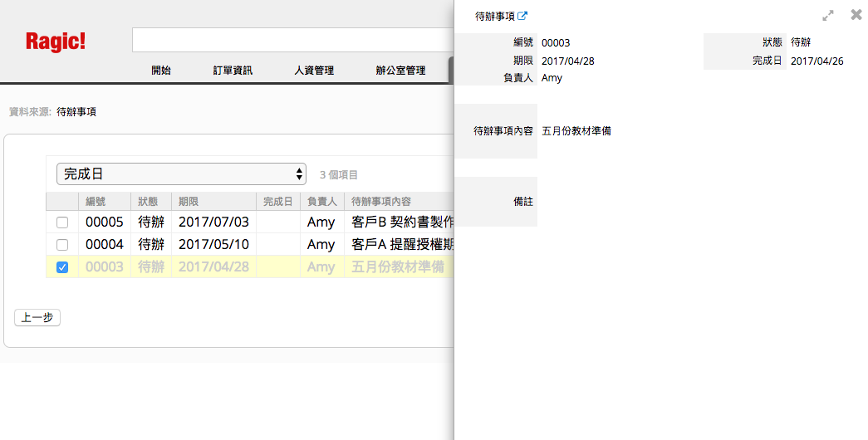Expand the detail panel to full screen
The width and height of the screenshot is (868, 440).
[x=827, y=16]
